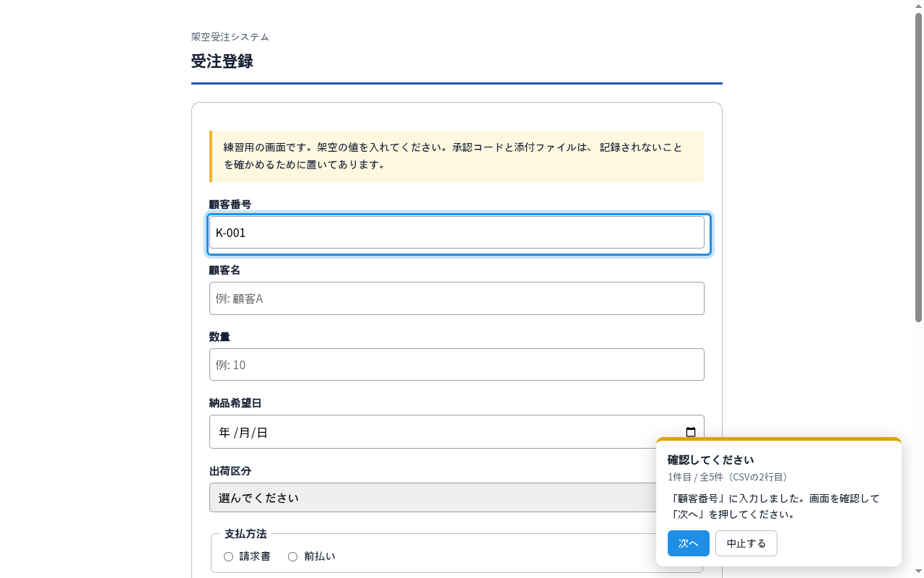Click the yellow practice-screen notice text
Screen dimensions: 924x578
[453, 156]
